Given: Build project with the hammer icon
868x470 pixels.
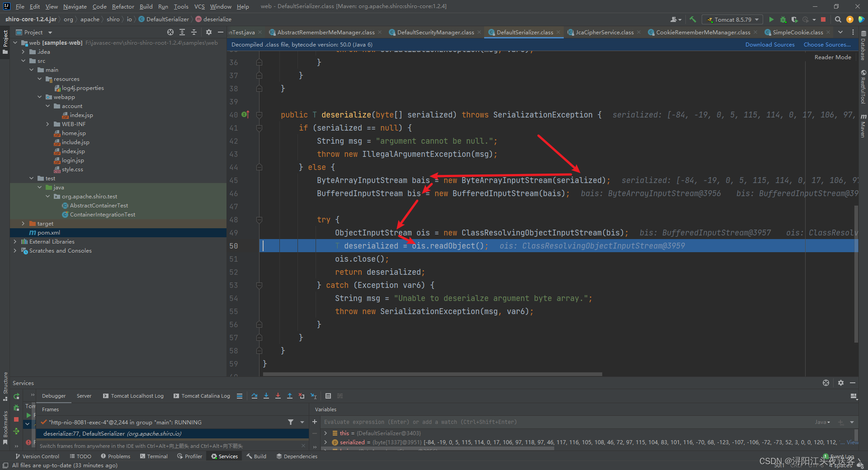Looking at the screenshot, I should pos(692,19).
